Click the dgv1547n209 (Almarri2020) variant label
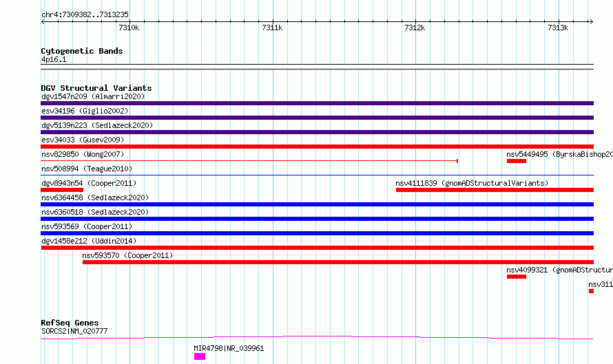The height and width of the screenshot is (364, 613). point(93,96)
